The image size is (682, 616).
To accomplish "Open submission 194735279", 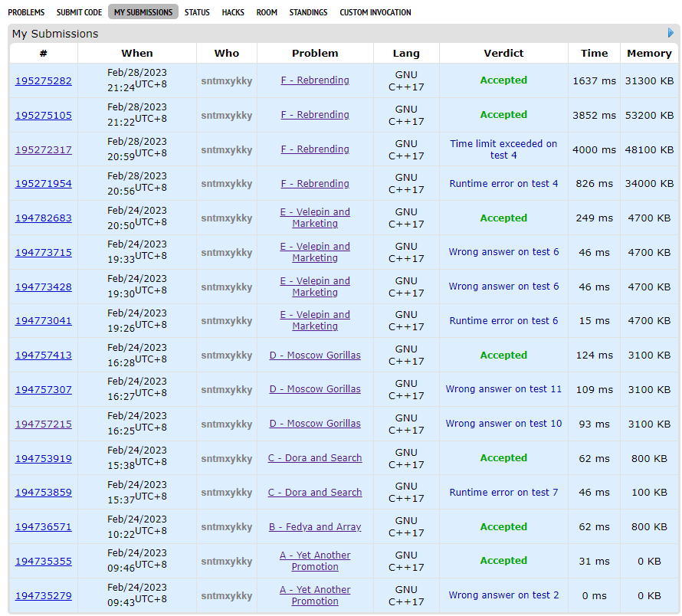I will click(44, 596).
